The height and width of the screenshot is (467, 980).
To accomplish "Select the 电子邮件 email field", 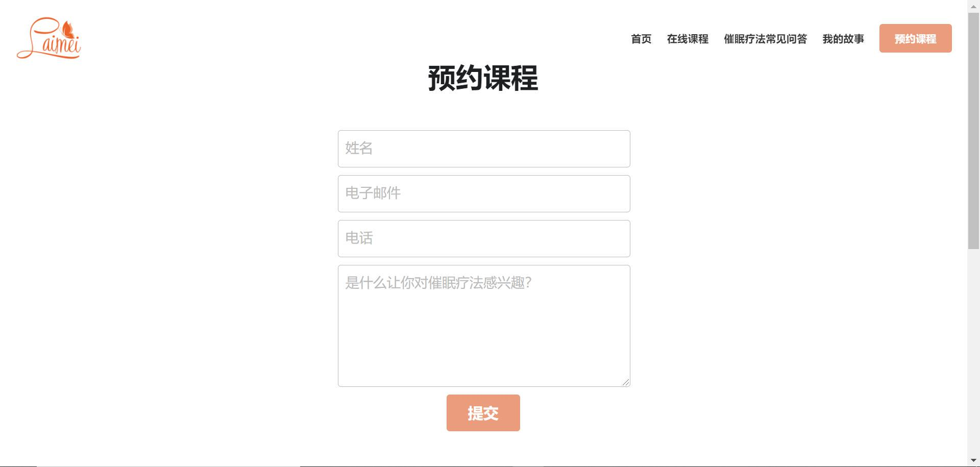I will click(x=483, y=193).
